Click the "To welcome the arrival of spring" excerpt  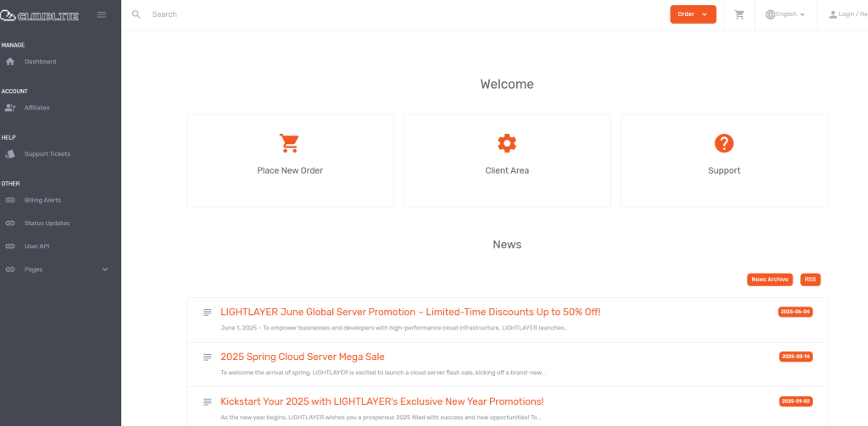point(383,373)
